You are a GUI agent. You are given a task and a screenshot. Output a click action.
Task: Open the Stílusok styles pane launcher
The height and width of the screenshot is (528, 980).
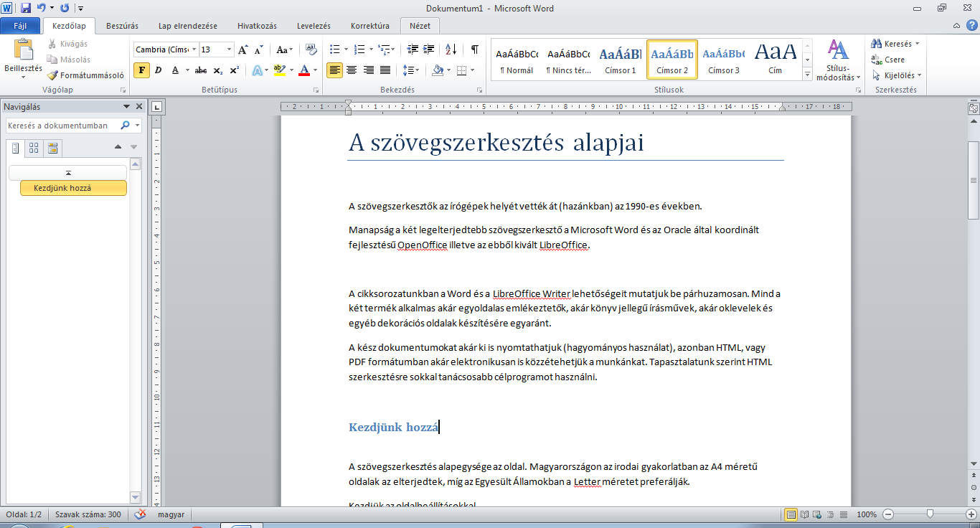(x=860, y=90)
